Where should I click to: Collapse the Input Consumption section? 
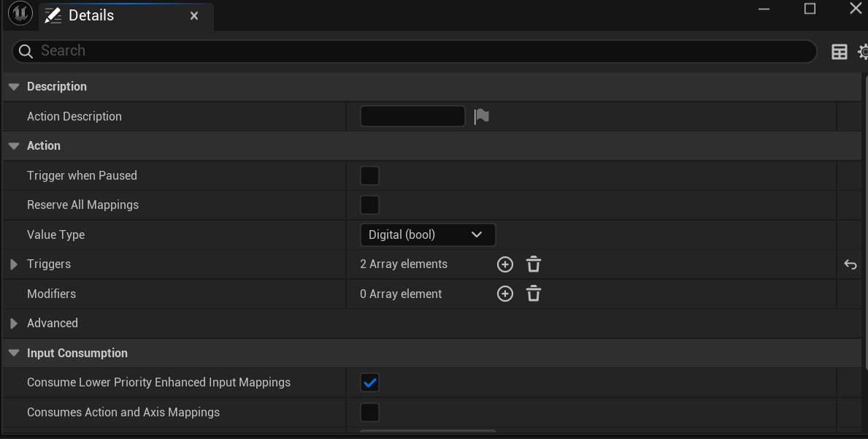pyautogui.click(x=15, y=354)
